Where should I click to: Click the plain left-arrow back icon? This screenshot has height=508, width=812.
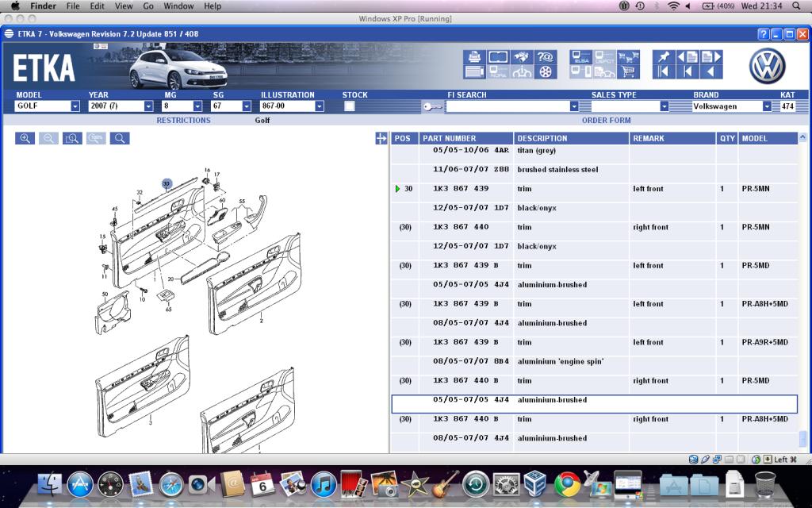tap(711, 72)
